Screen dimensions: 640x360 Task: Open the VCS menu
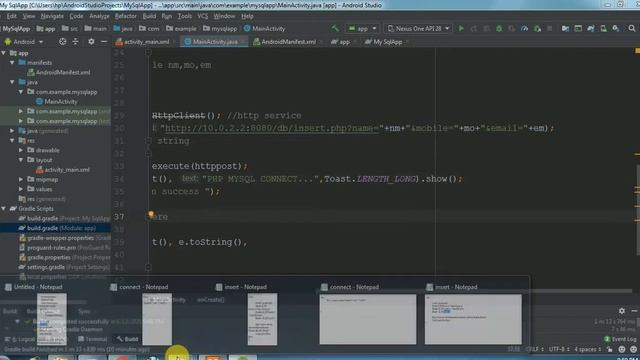pyautogui.click(x=202, y=16)
